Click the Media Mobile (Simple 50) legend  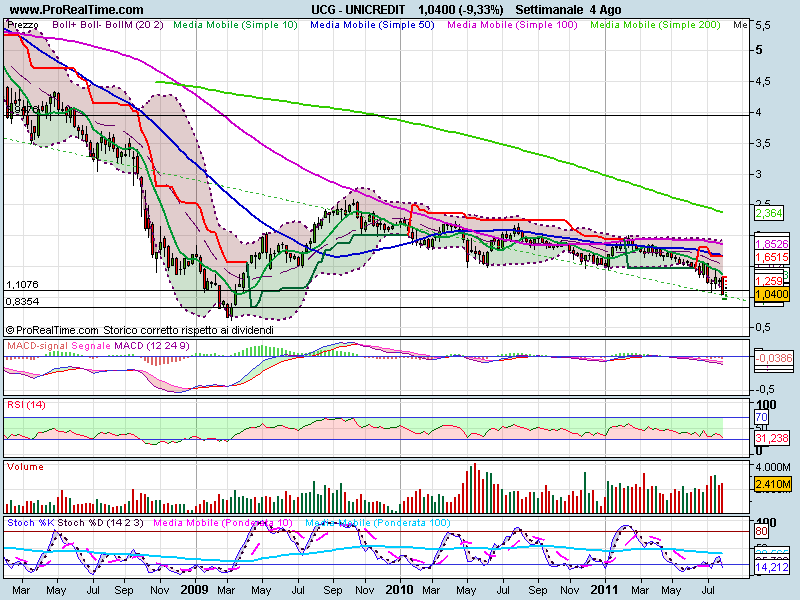tap(372, 24)
